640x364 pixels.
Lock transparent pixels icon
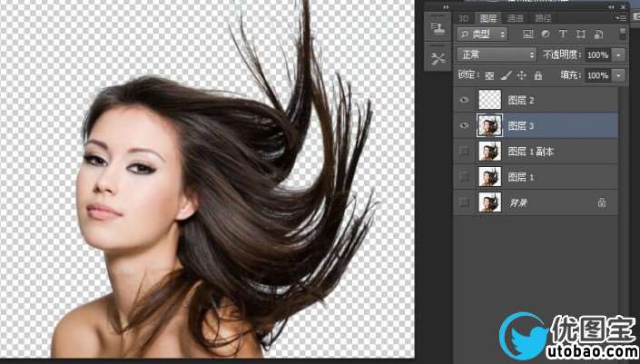(x=489, y=75)
